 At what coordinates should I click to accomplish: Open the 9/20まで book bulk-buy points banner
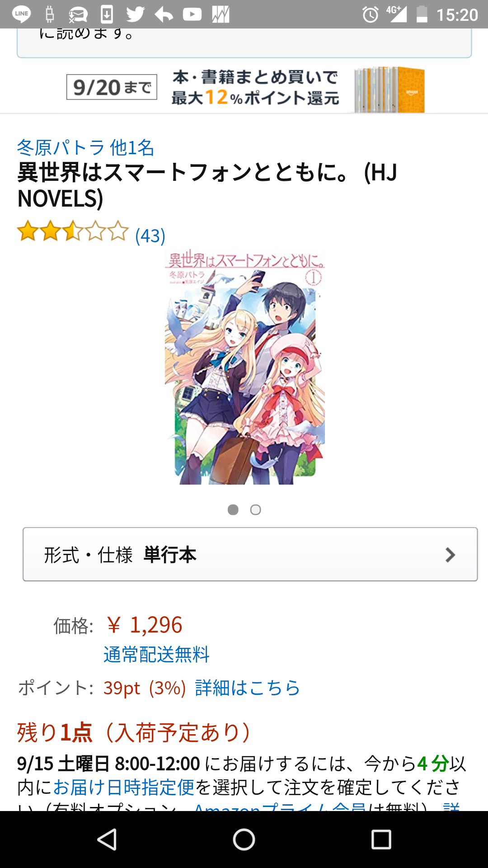(245, 88)
